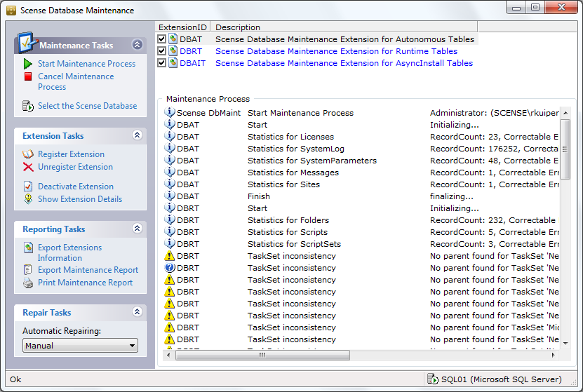Select 'Start Maintenance Process' log entry text
This screenshot has height=392, width=583.
300,113
